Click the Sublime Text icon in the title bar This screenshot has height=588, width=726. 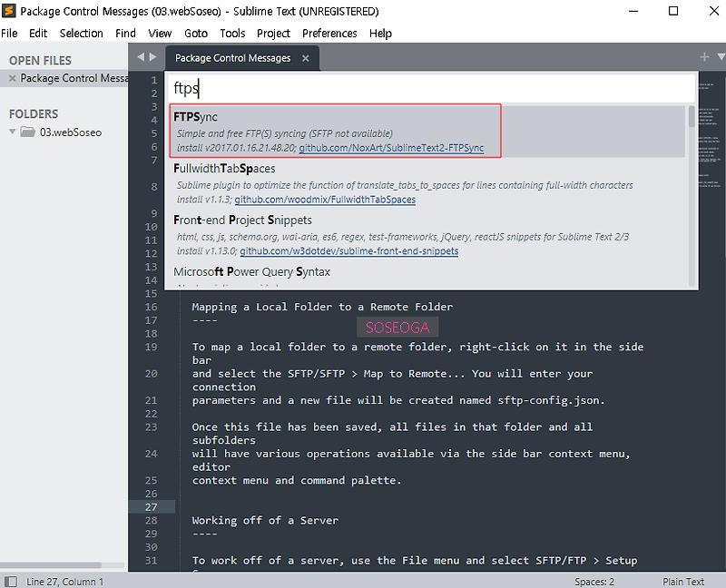10,11
